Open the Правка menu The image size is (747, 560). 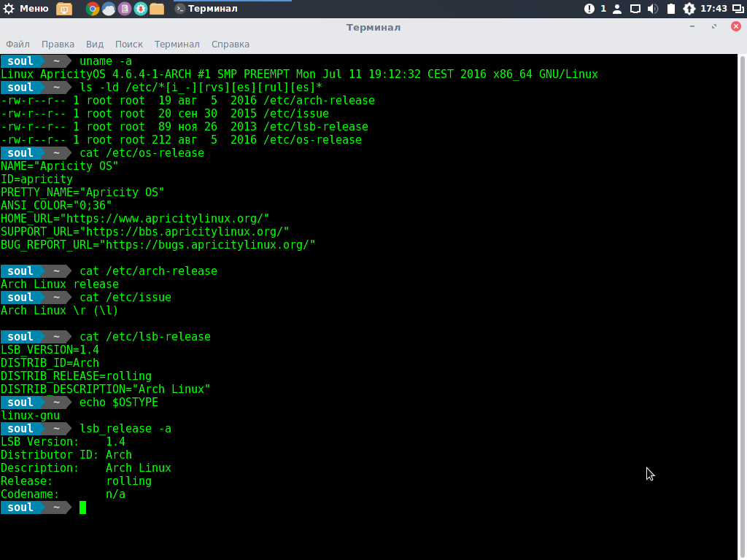(58, 44)
